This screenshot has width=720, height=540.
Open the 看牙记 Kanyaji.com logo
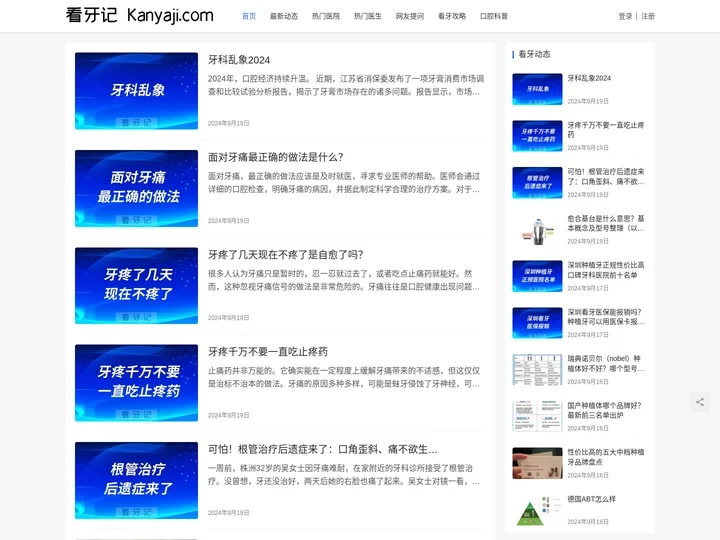[140, 15]
